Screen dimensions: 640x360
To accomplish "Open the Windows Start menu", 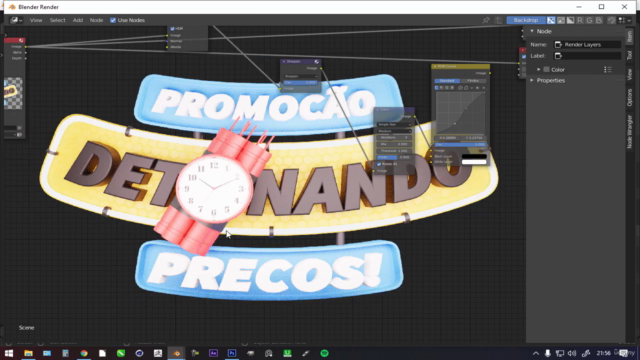I will pos(9,353).
